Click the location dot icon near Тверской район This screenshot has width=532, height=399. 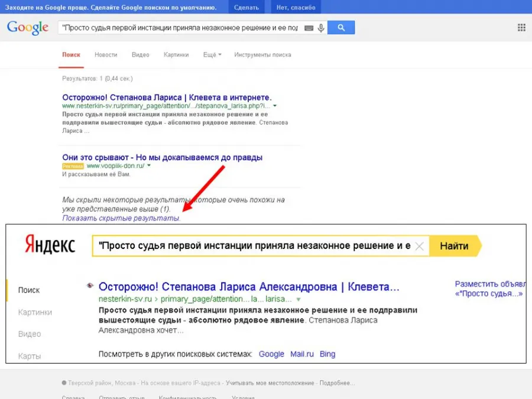tap(64, 382)
